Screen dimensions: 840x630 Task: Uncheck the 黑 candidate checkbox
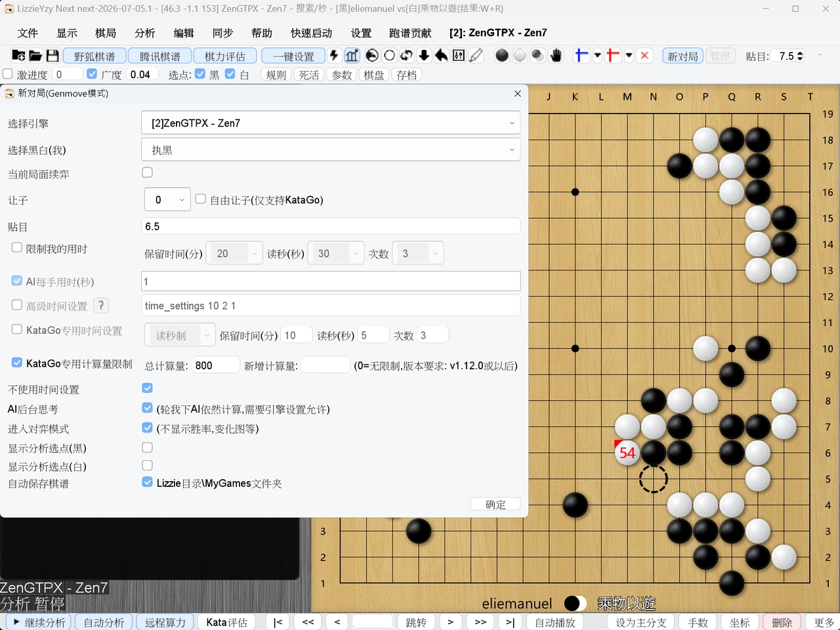click(x=200, y=74)
